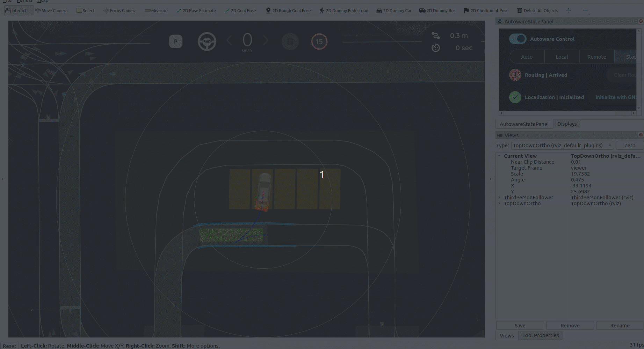Click the P gear indicator icon
Viewport: 644px width, 349px height.
tap(176, 42)
